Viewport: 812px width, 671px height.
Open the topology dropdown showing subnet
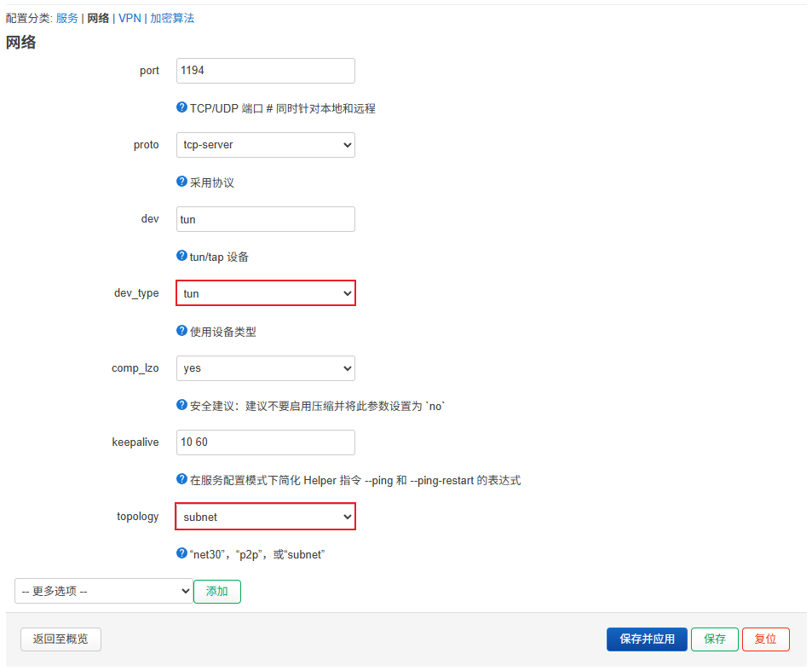point(265,517)
